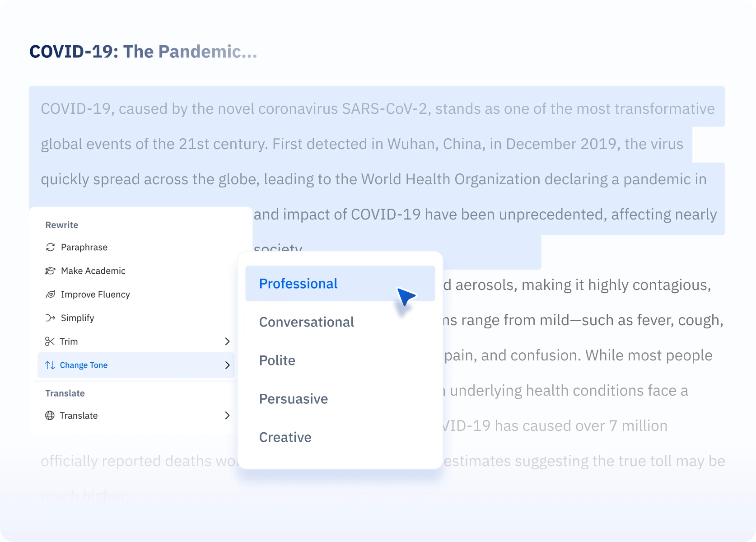Screen dimensions: 756x542
Task: Click the Improve Fluency icon
Action: (x=50, y=294)
